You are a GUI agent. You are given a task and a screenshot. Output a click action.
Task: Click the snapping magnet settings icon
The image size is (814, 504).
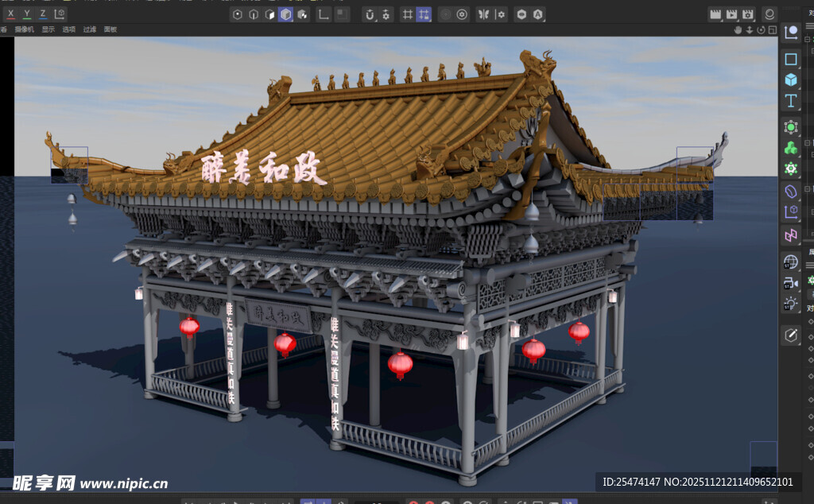385,14
